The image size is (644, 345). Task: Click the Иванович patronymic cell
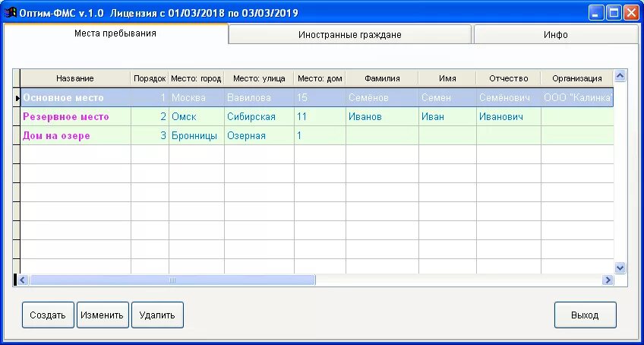(x=509, y=117)
